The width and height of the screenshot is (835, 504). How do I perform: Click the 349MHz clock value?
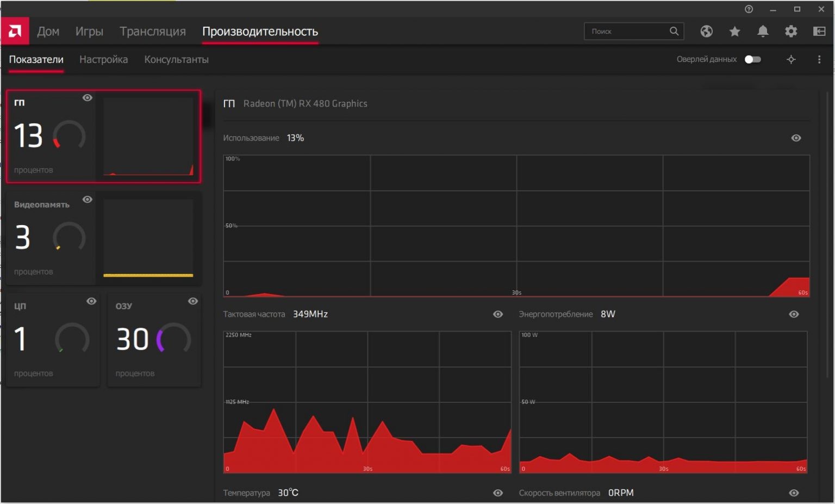click(x=310, y=314)
